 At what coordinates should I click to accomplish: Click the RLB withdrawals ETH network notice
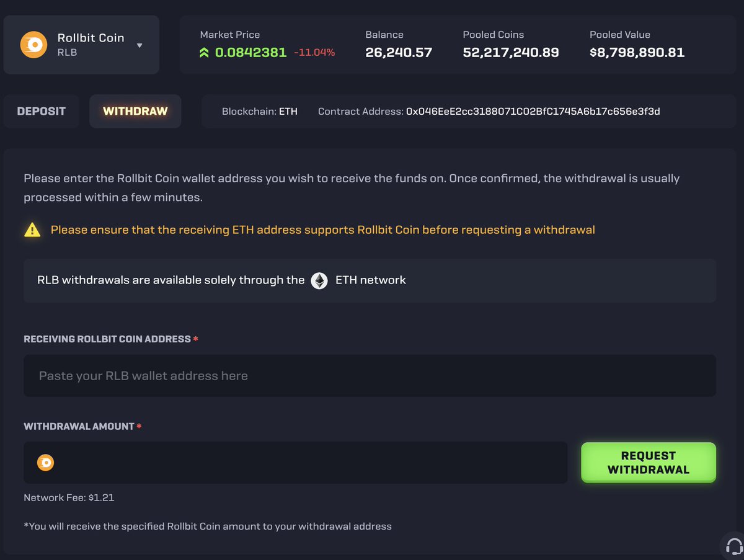370,280
